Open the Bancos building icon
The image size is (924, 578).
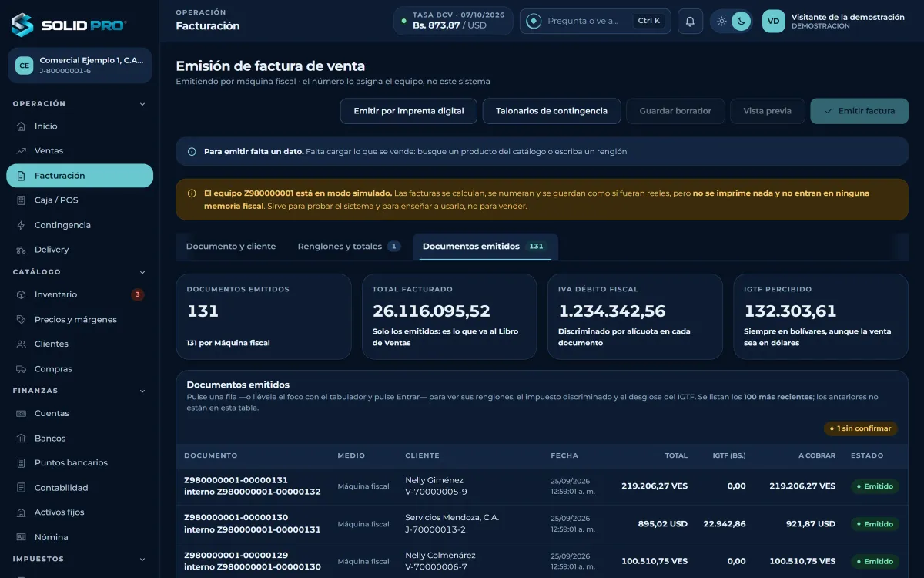coord(21,438)
